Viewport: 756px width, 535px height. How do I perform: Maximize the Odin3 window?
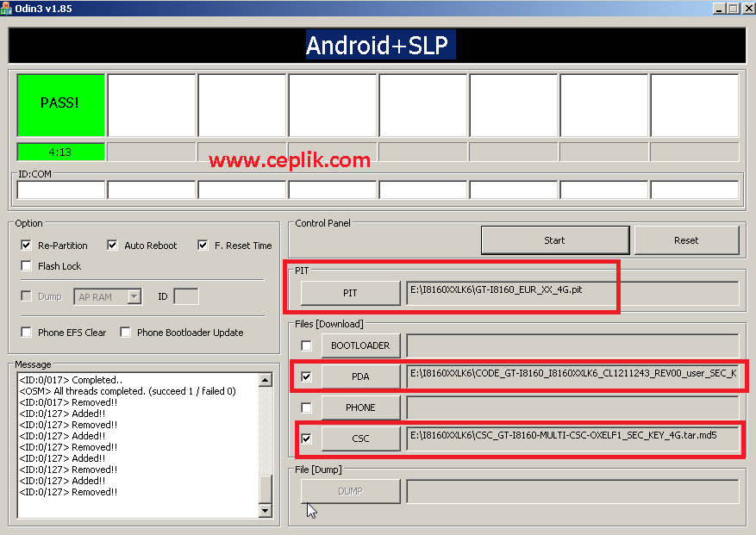point(733,9)
